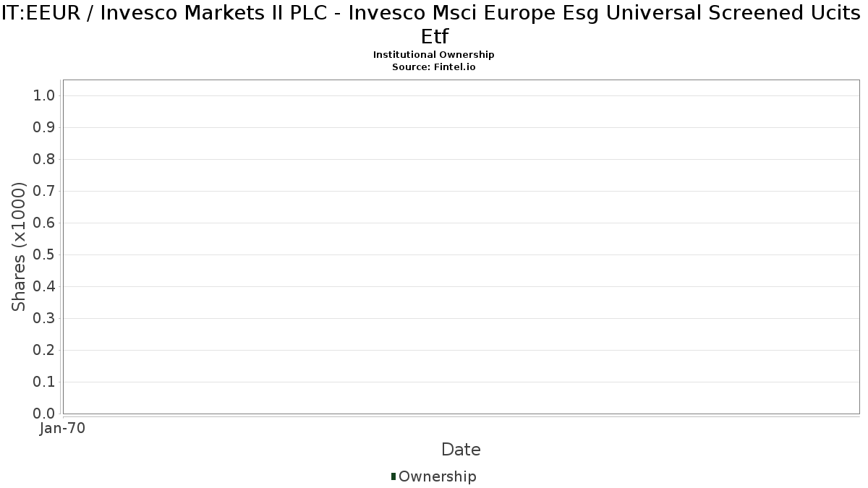Screen dimensions: 868x488
Task: Click the Institutional Ownership subtitle
Action: [x=434, y=55]
